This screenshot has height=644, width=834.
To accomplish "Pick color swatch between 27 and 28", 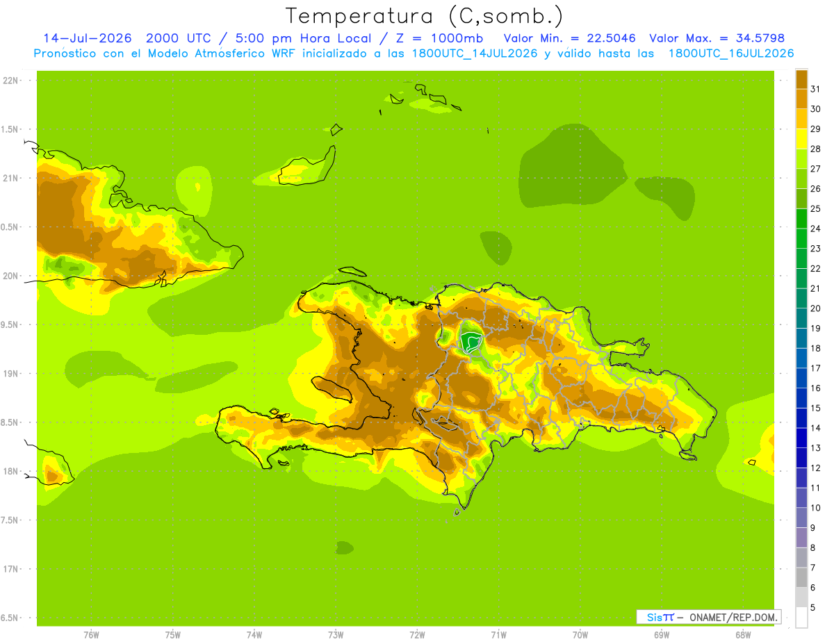I will click(x=801, y=158).
